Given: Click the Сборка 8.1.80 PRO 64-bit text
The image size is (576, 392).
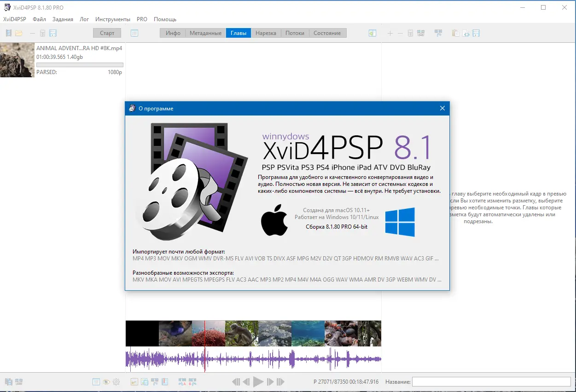Looking at the screenshot, I should click(337, 227).
